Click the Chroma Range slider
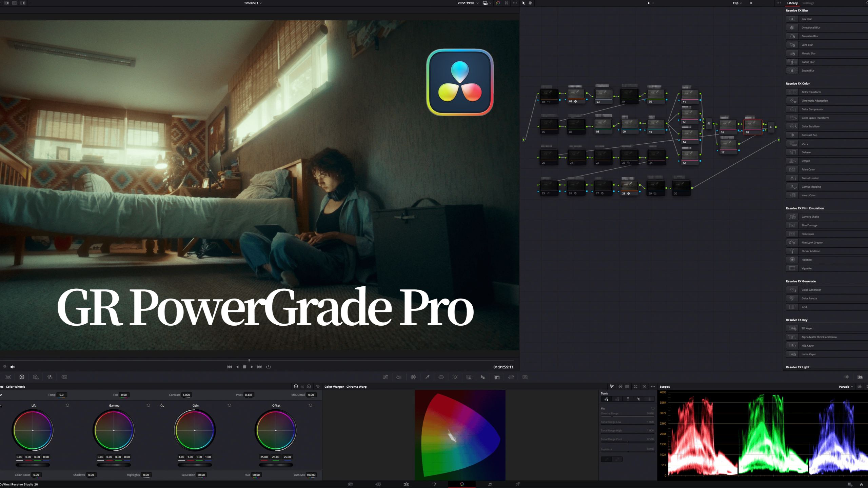This screenshot has width=868, height=488. click(x=627, y=416)
